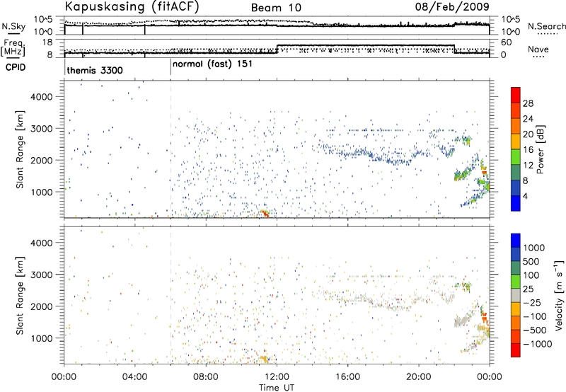The height and width of the screenshot is (392, 566).
Task: Click the dashed CPID change line at 06:00
Action: click(x=171, y=149)
